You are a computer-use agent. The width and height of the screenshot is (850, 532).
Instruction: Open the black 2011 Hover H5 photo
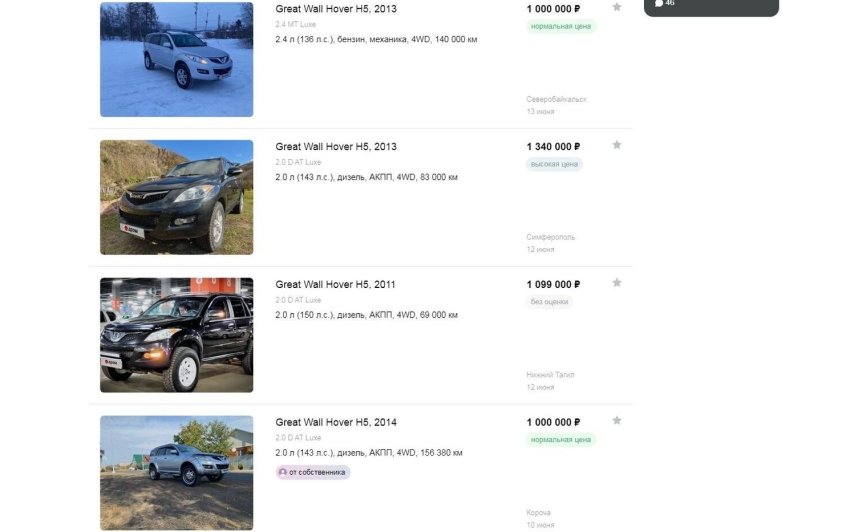click(176, 335)
